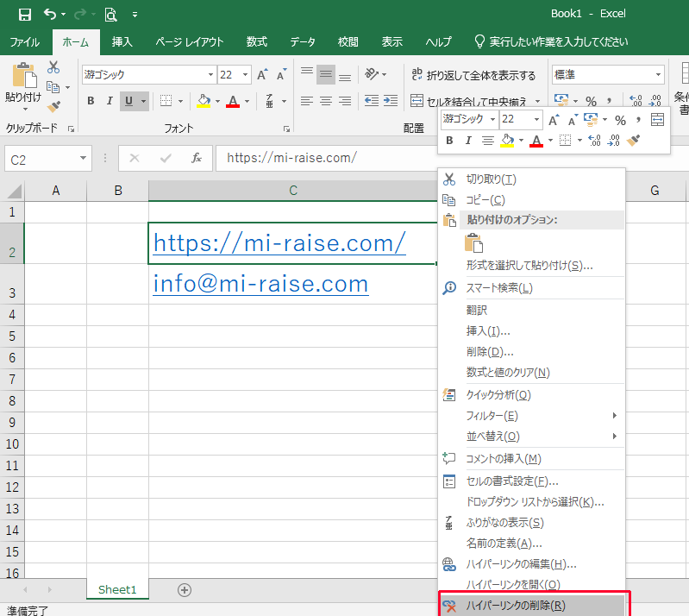Select ハイパーリンクの削除 from context menu
This screenshot has height=616, width=689.
pos(532,606)
